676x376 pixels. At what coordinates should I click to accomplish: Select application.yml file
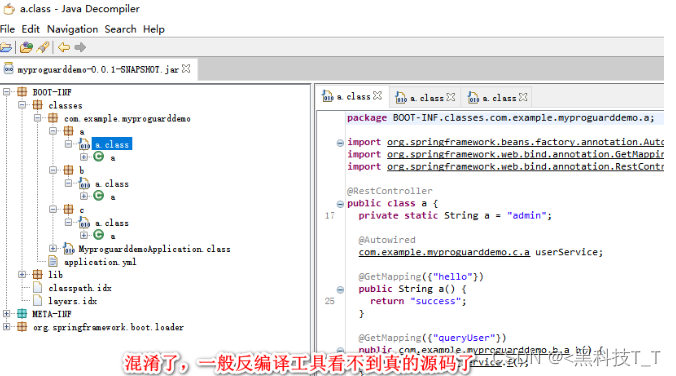tap(100, 262)
